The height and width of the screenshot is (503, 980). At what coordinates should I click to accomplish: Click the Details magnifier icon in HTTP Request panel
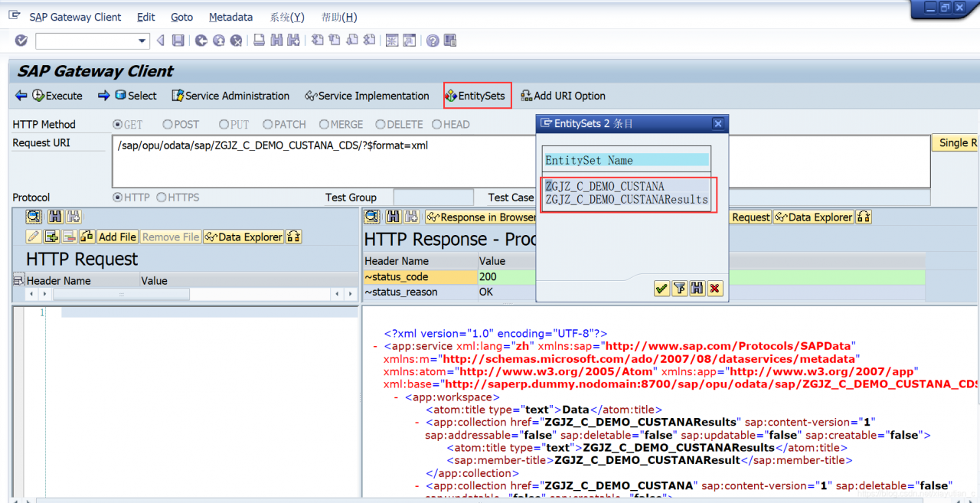click(x=34, y=217)
